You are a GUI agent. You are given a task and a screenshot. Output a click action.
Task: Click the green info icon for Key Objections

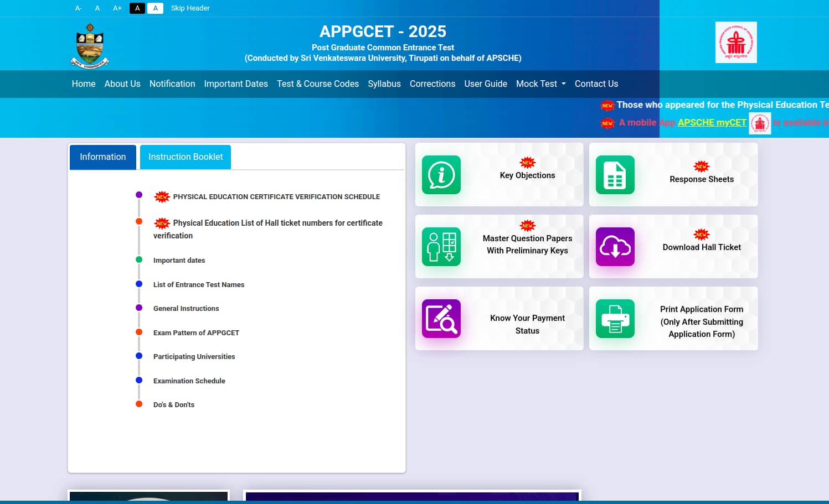(x=441, y=175)
